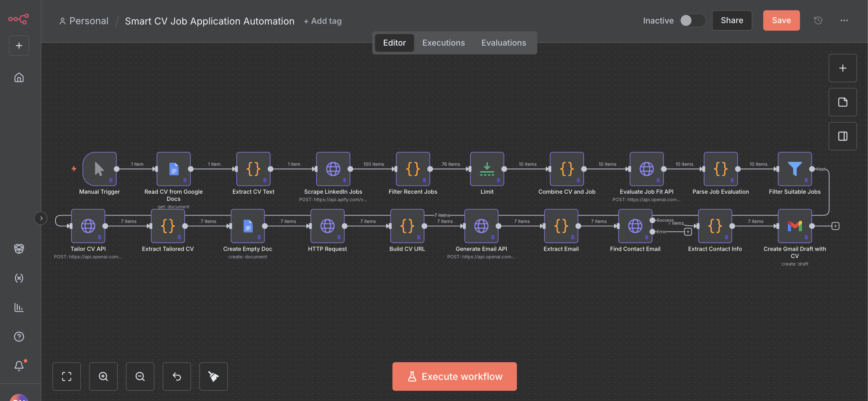Switch to the Executions tab
Screen dimensions: 868x401
pos(443,43)
